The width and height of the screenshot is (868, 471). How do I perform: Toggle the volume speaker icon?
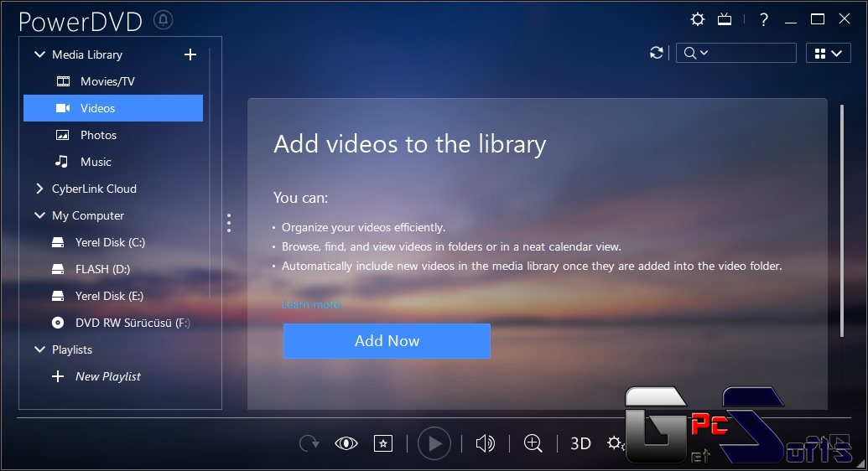pos(486,443)
